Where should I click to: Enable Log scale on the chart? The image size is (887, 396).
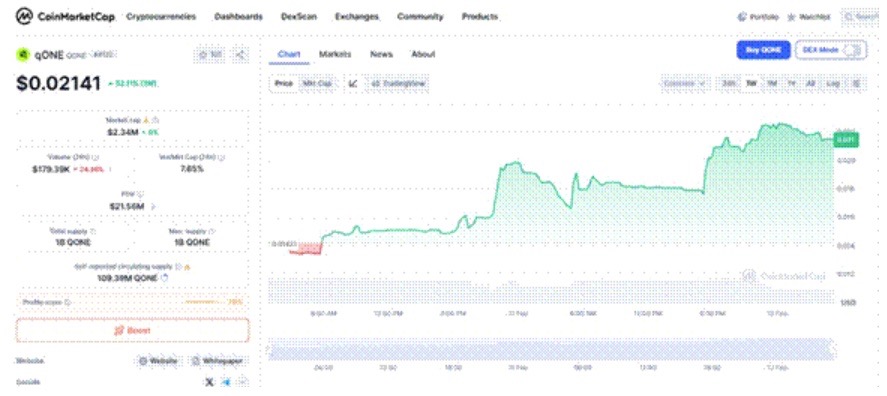833,83
